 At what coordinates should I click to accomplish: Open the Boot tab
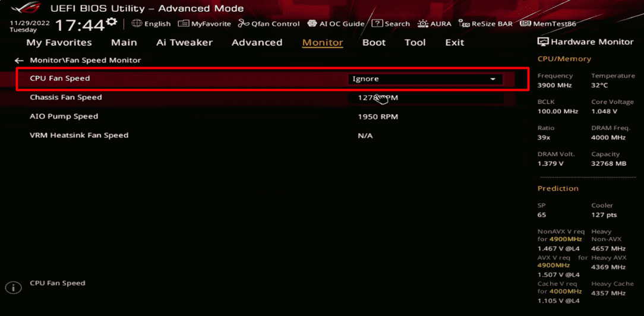(374, 43)
